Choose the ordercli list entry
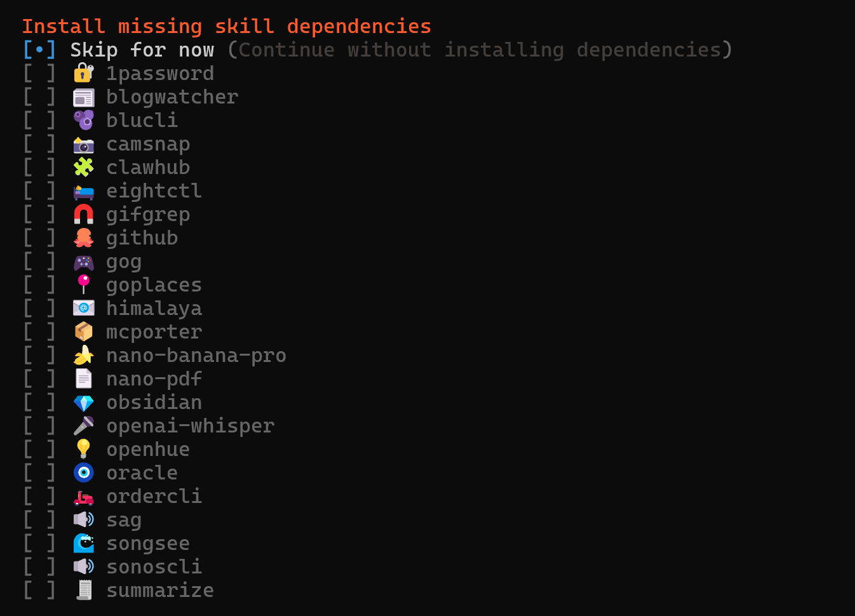The image size is (855, 616). tap(154, 497)
